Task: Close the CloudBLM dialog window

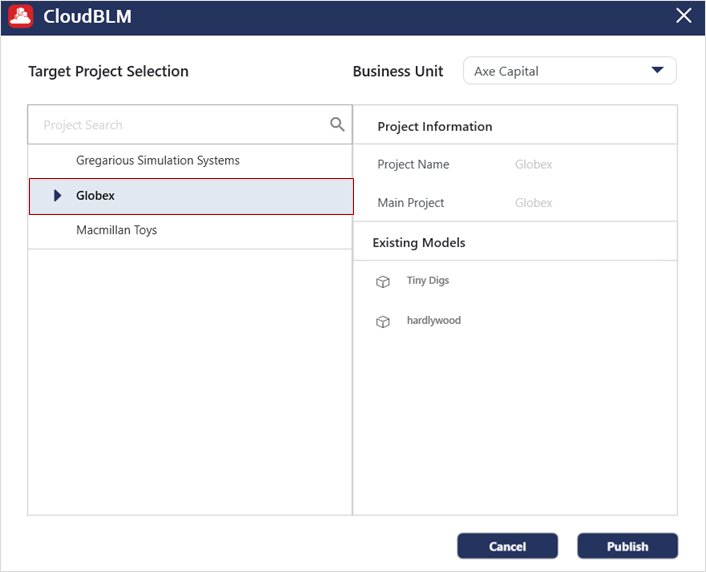Action: click(683, 16)
